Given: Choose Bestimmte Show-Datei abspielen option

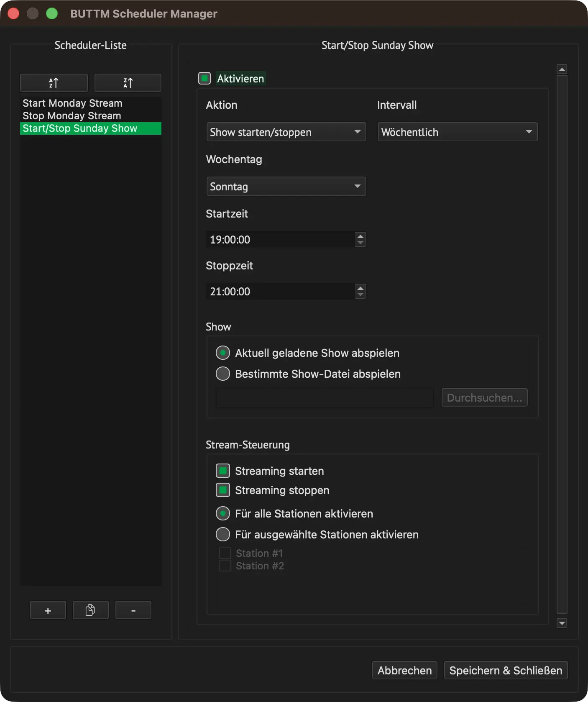Looking at the screenshot, I should click(223, 374).
